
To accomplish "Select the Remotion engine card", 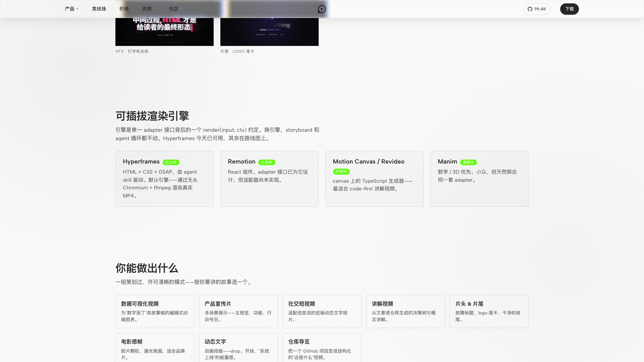I will click(269, 179).
